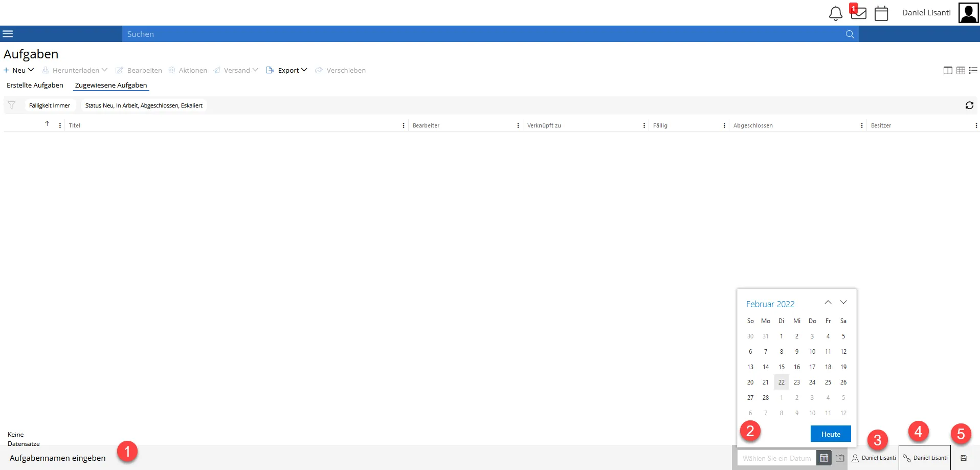Click the Titel column header
This screenshot has height=470, width=980.
point(75,125)
